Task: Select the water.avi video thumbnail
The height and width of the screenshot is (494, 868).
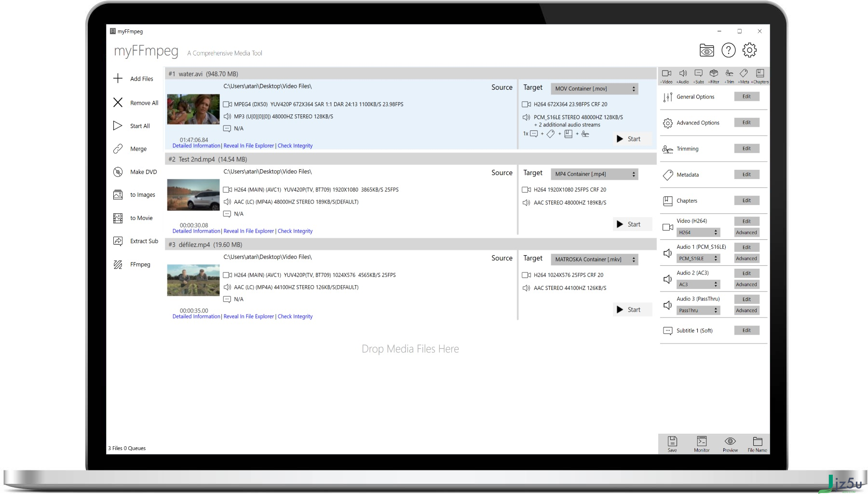Action: pos(193,110)
